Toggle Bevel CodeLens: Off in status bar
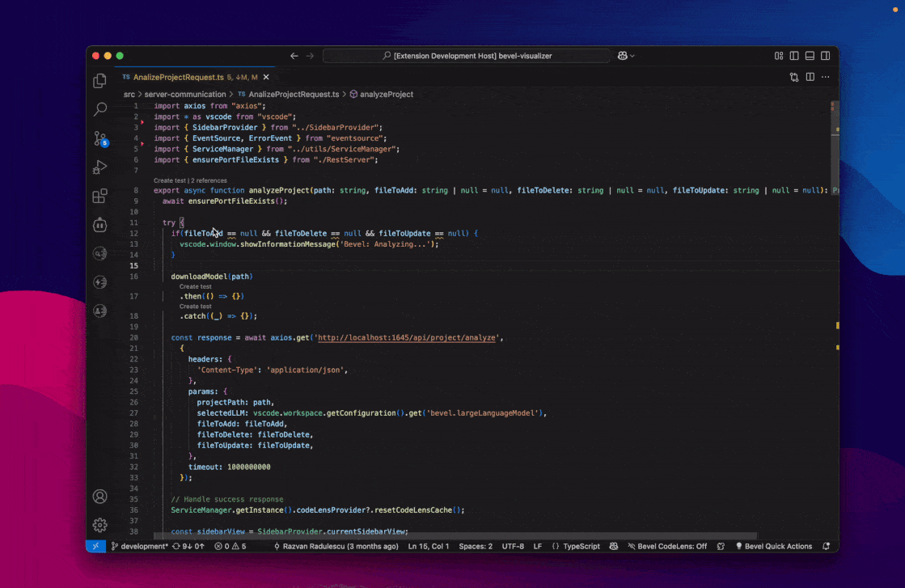905x588 pixels. tap(667, 547)
